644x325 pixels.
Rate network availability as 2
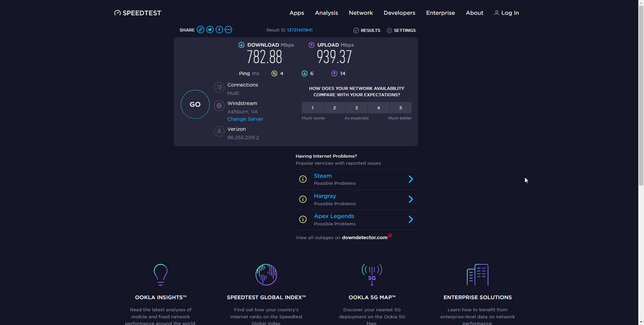[334, 108]
